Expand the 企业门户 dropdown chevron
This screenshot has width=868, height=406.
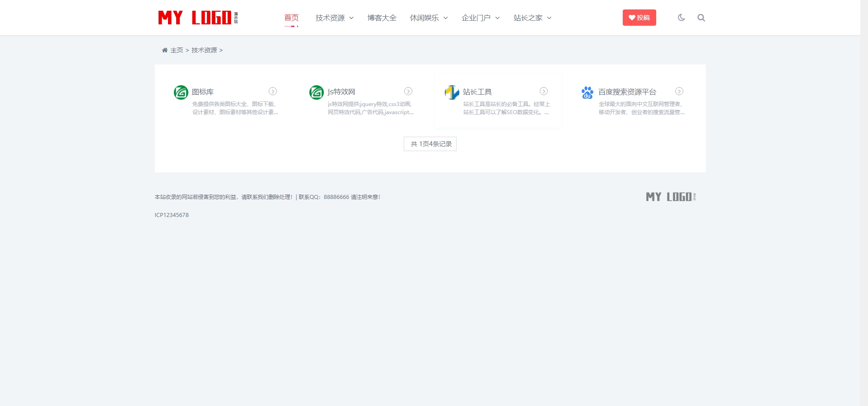pos(498,18)
